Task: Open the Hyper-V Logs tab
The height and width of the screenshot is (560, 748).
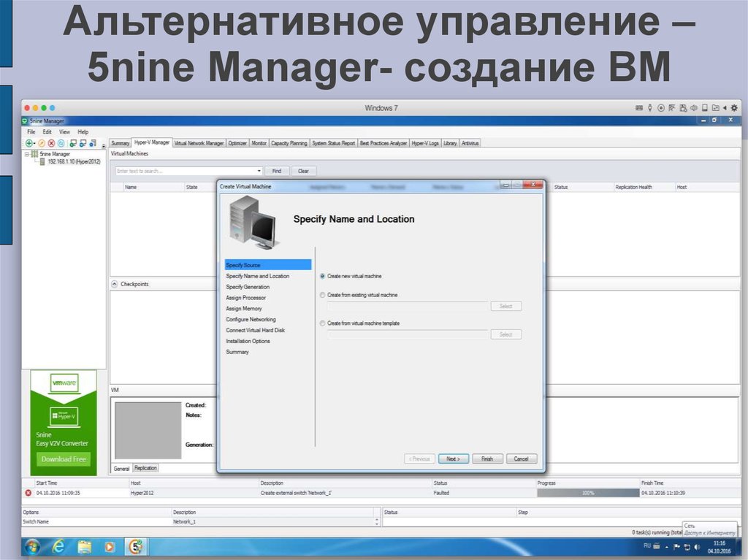Action: (x=425, y=143)
